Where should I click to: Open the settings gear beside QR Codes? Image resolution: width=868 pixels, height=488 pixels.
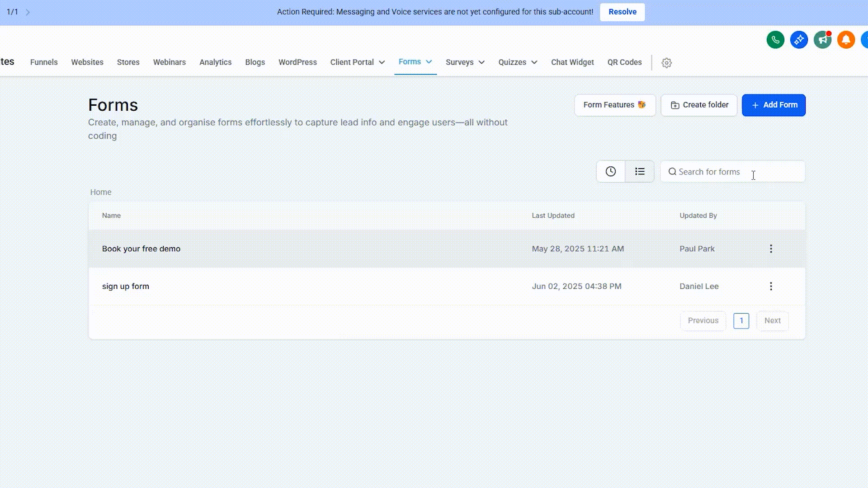click(x=667, y=63)
